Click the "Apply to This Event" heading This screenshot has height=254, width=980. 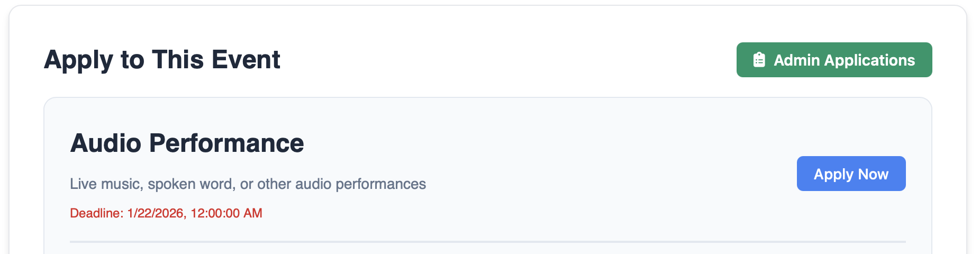pyautogui.click(x=162, y=59)
